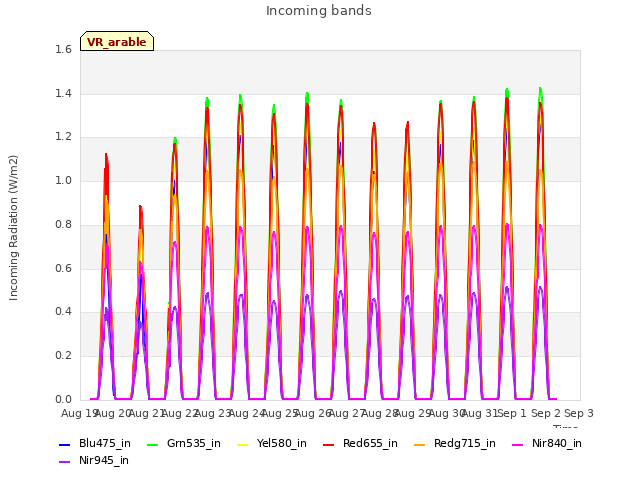
Task: Click the 0.6 y-axis tick label
Action: coord(64,269)
